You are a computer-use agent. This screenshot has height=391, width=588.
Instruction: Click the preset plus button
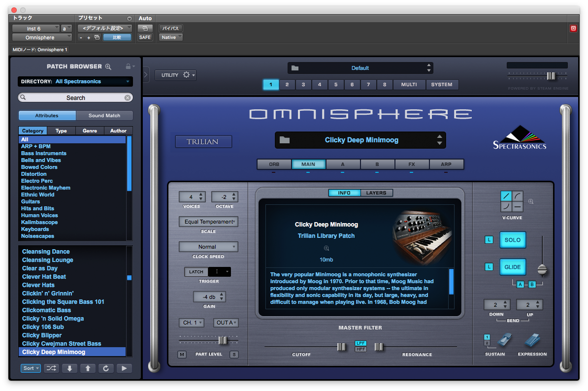[x=89, y=37]
